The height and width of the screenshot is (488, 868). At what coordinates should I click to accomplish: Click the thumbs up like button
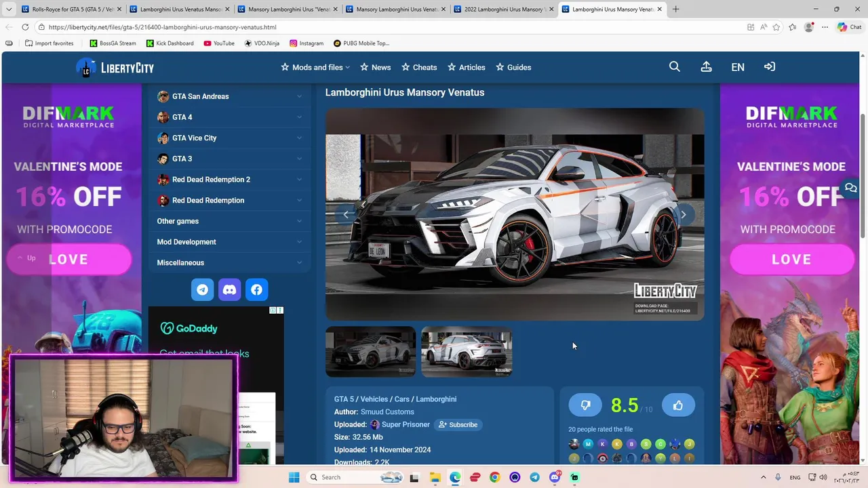678,405
